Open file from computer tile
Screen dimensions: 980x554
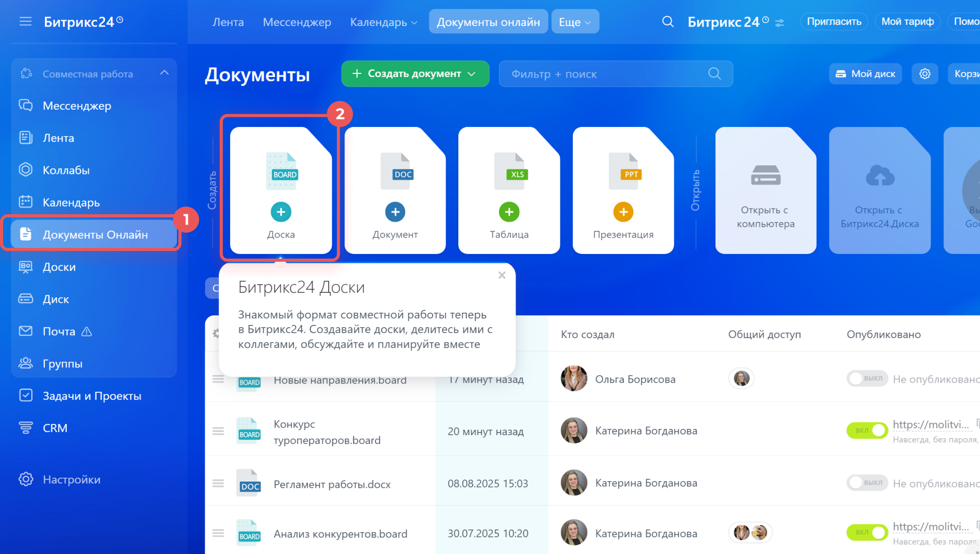tap(765, 190)
